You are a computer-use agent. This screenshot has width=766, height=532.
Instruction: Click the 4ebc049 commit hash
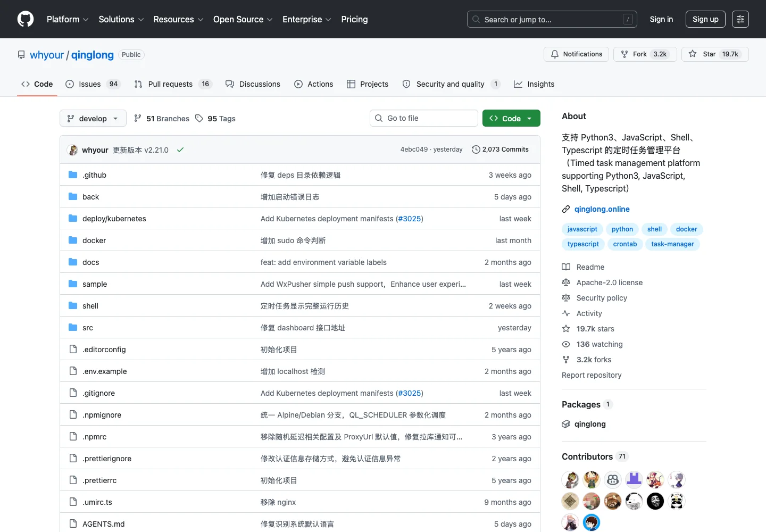(x=414, y=149)
